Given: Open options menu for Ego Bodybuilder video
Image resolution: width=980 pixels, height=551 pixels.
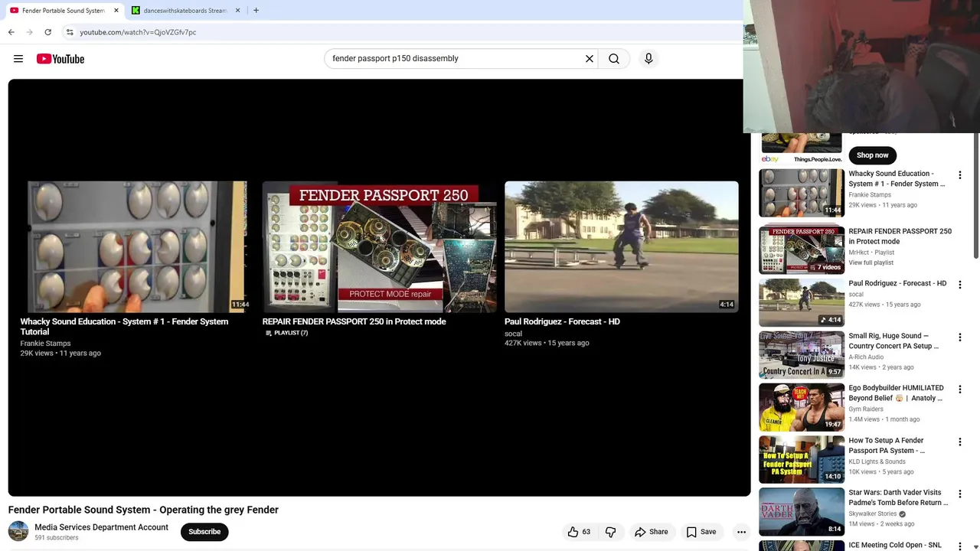Looking at the screenshot, I should point(959,390).
